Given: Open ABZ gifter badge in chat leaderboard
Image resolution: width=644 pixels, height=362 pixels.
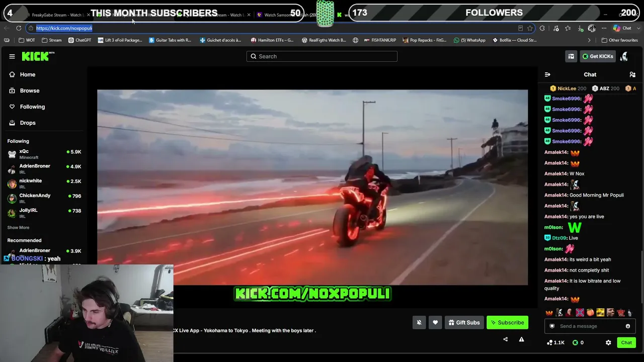Looking at the screenshot, I should (605, 88).
